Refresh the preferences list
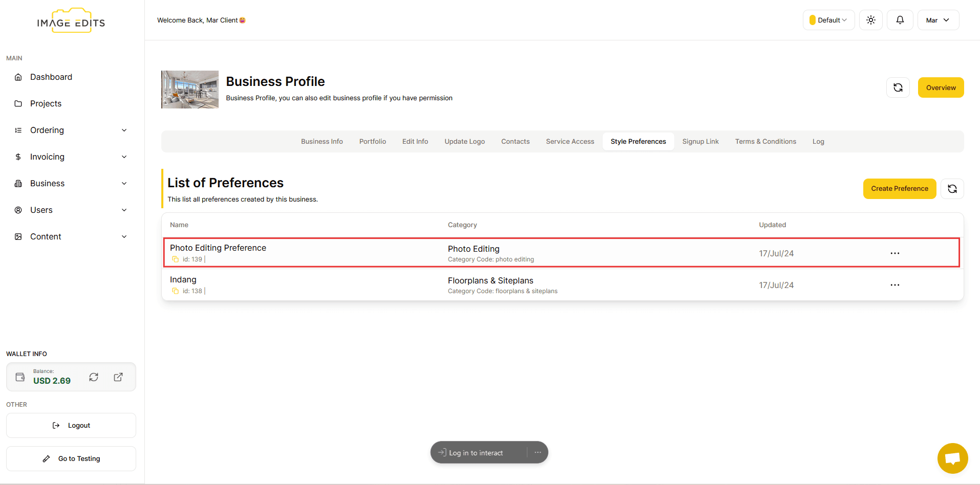 point(952,189)
